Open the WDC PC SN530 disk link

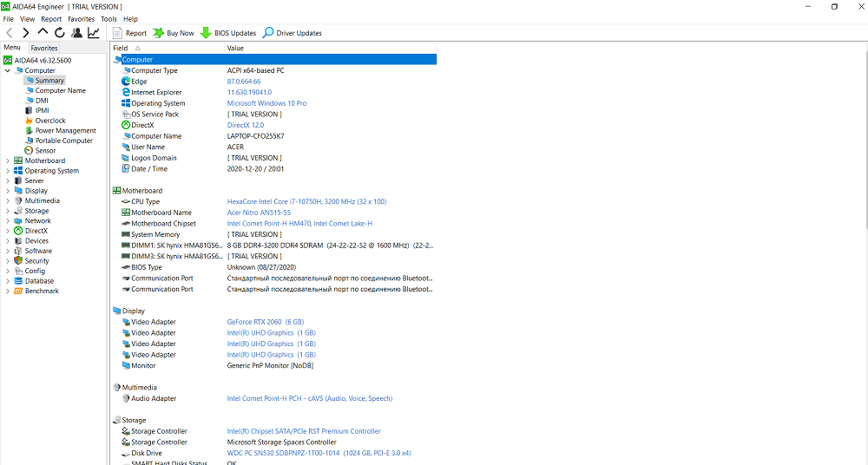[319, 453]
